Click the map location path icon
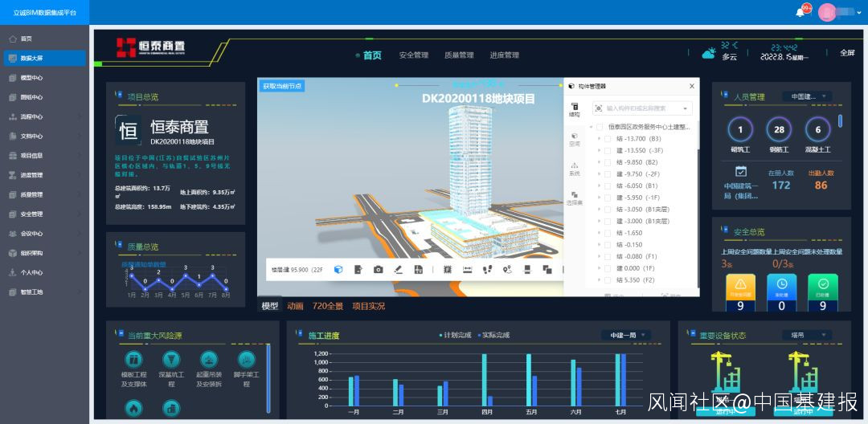Viewport: 868px width, 424px height. [x=507, y=269]
